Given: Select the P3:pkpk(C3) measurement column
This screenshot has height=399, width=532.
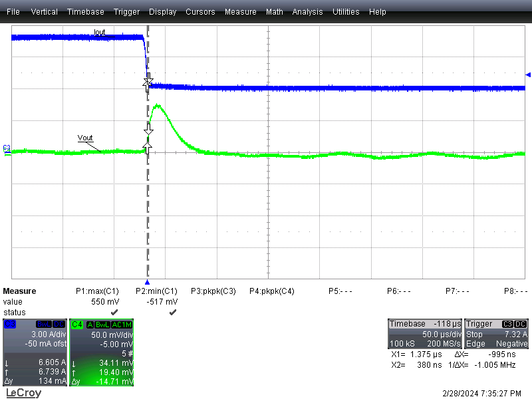Looking at the screenshot, I should pyautogui.click(x=213, y=291).
